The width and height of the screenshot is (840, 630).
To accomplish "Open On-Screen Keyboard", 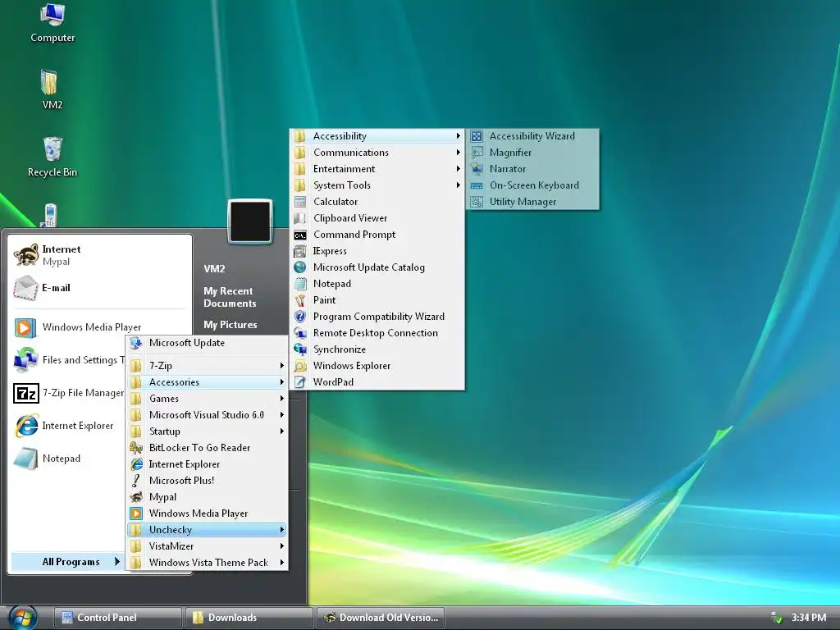I will click(x=533, y=185).
